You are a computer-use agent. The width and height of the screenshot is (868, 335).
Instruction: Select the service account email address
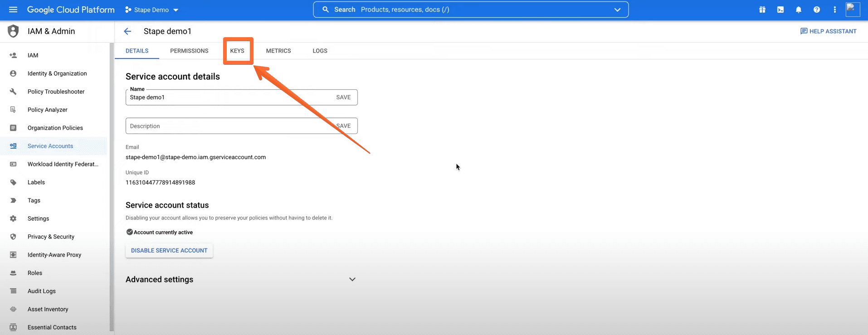[195, 157]
